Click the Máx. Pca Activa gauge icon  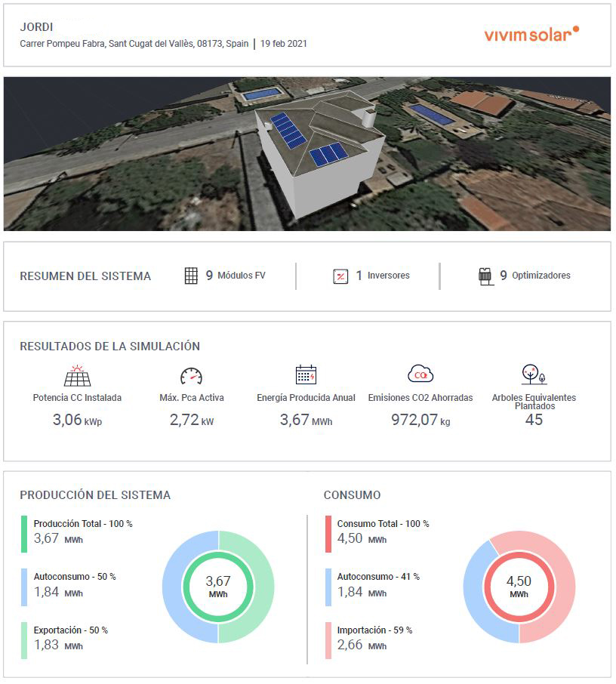pos(191,375)
